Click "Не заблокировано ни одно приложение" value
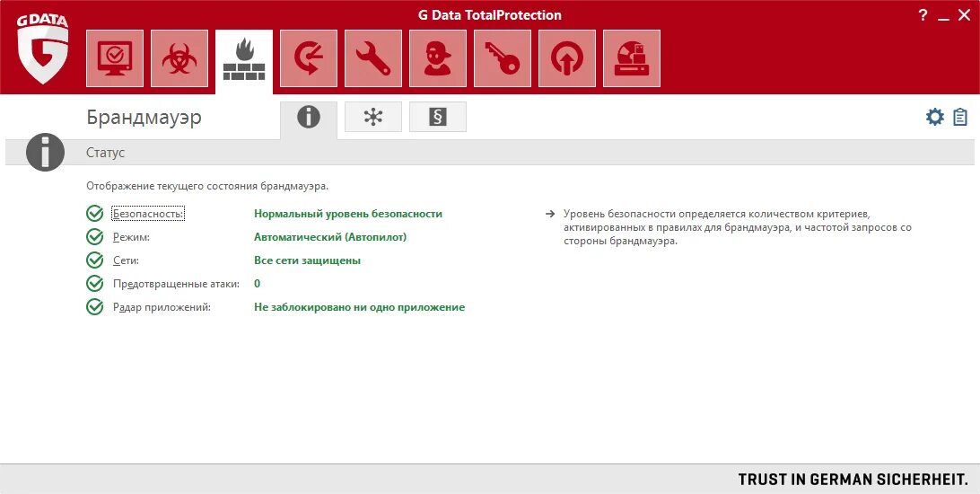 tap(359, 308)
